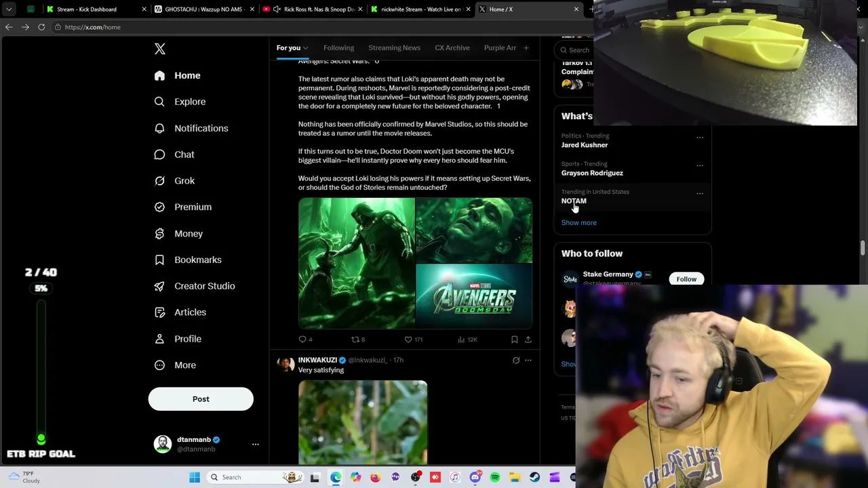The height and width of the screenshot is (488, 868).
Task: Open Steam from the taskbar
Action: (x=534, y=477)
